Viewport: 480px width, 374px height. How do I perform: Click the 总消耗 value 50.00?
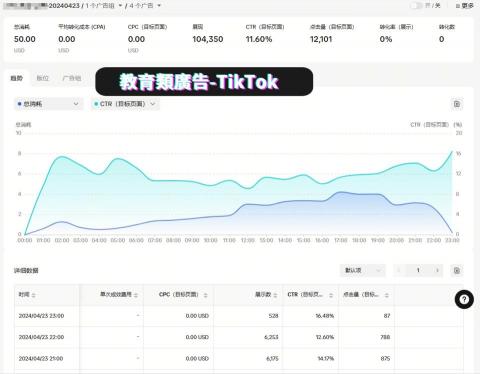25,39
